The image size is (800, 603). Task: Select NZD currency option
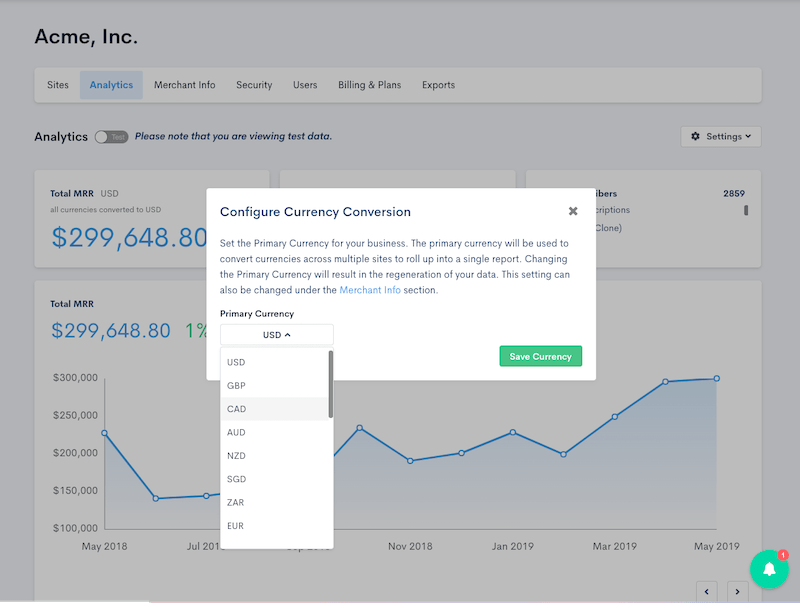237,456
